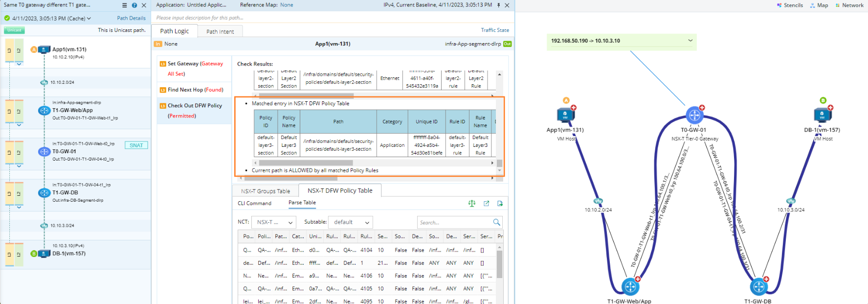Toggle the L2 layer bar for T1-GW-Web/App
The height and width of the screenshot is (304, 868).
(19, 111)
